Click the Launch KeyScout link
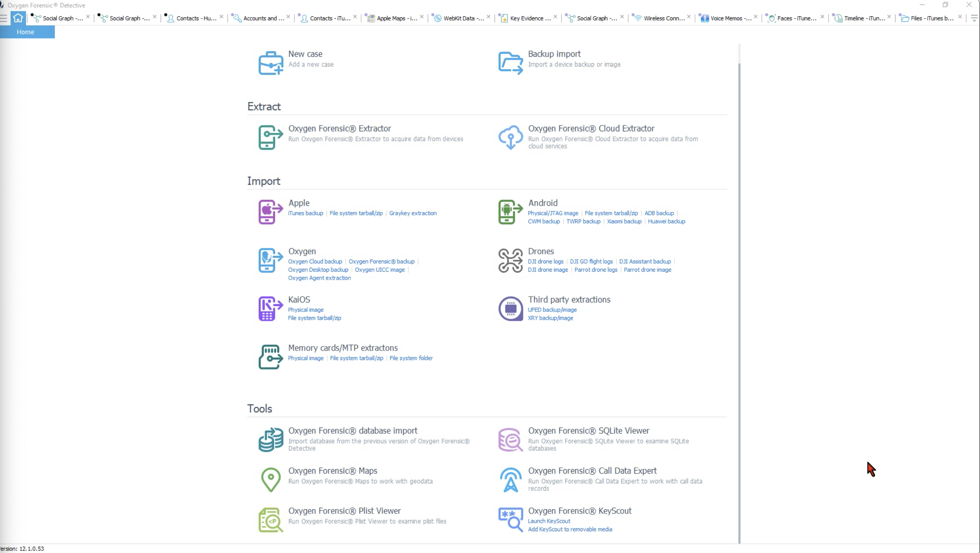 click(549, 521)
